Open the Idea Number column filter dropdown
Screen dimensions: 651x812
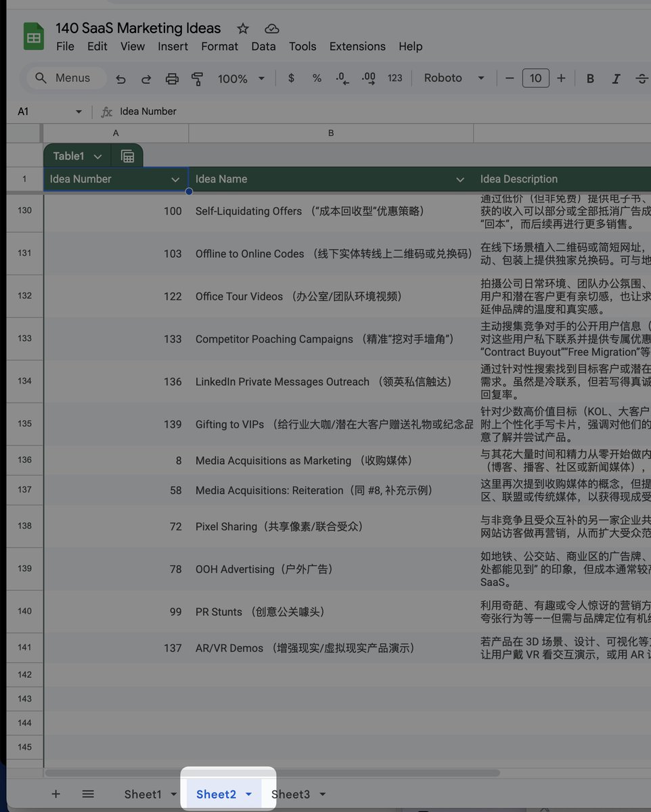(175, 179)
